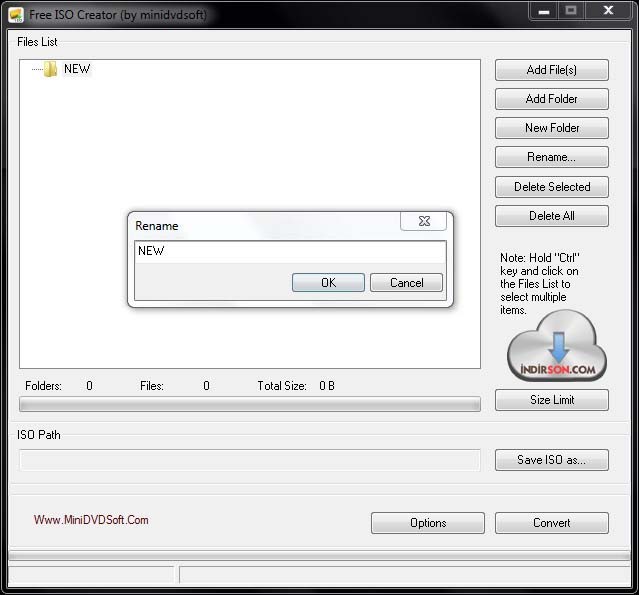Click the Folders: label
639x595 pixels.
coord(43,386)
